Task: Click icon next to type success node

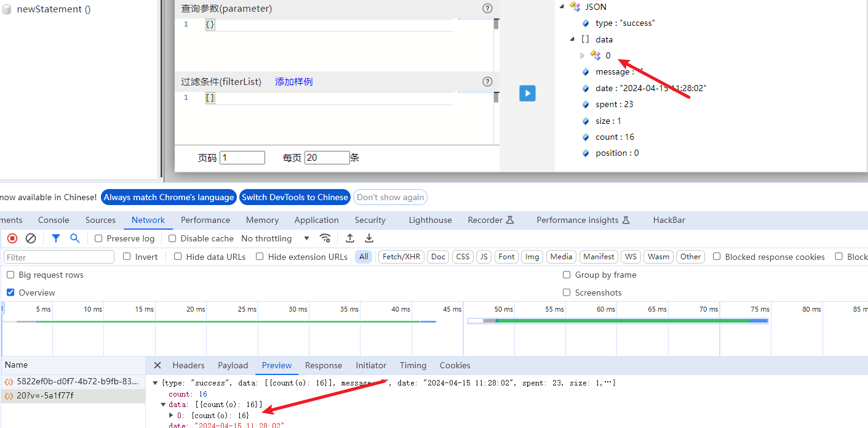Action: (x=586, y=23)
